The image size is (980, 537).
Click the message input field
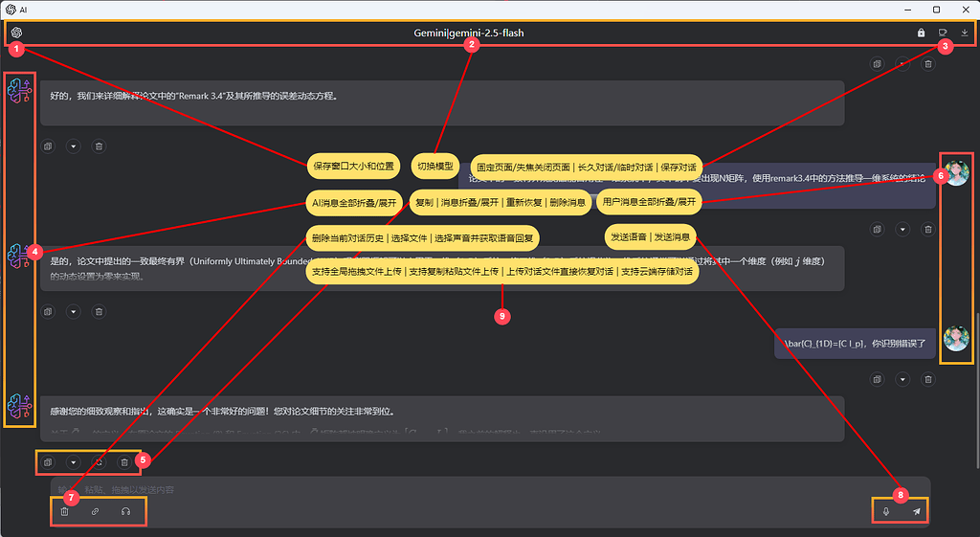[x=490, y=489]
